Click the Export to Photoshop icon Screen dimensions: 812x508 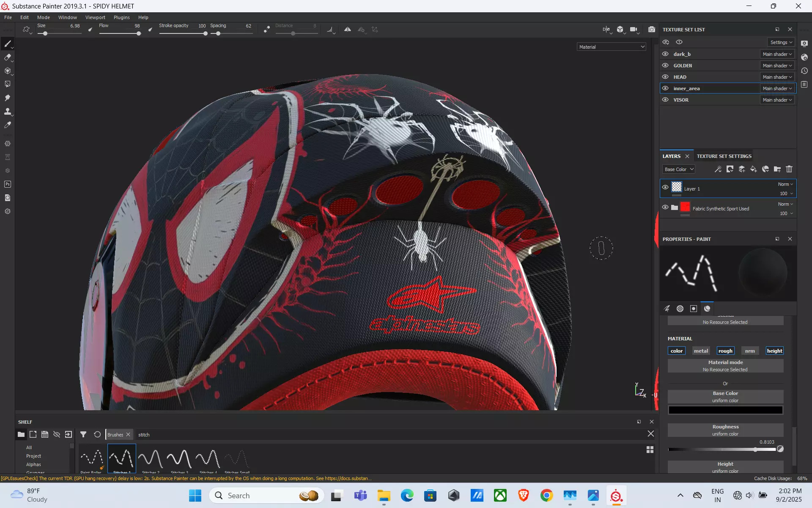click(x=8, y=184)
